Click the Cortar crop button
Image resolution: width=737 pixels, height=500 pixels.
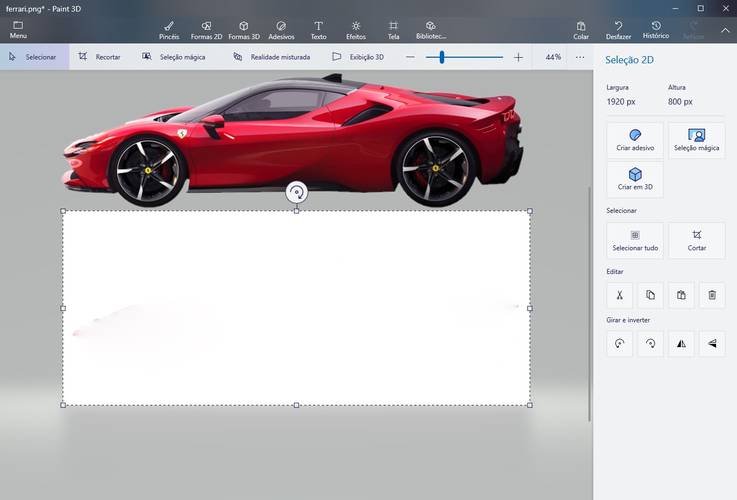click(x=697, y=241)
